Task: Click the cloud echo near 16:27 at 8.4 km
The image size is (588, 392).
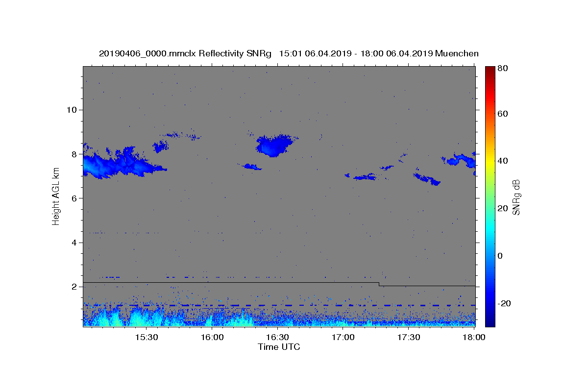Action: click(273, 146)
